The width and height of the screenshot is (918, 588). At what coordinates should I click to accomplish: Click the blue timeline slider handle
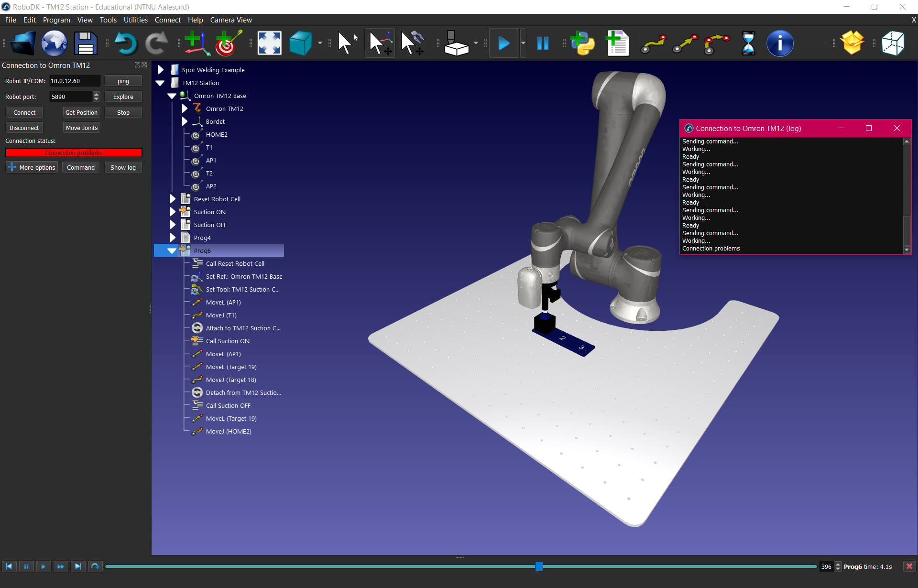click(539, 566)
